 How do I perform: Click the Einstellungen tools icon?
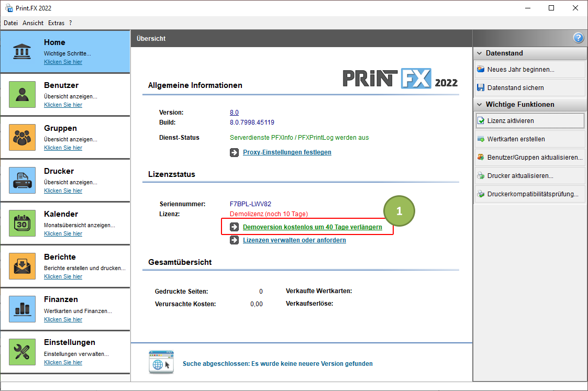pos(22,352)
